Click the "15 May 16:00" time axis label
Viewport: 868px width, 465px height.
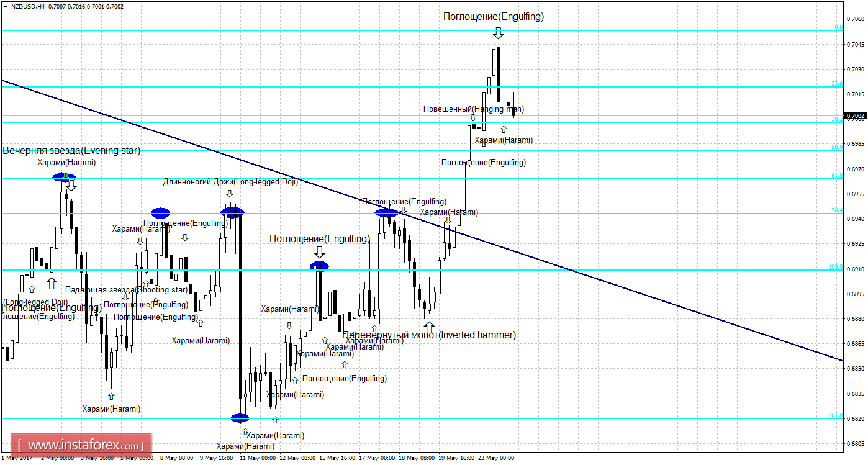point(337,458)
